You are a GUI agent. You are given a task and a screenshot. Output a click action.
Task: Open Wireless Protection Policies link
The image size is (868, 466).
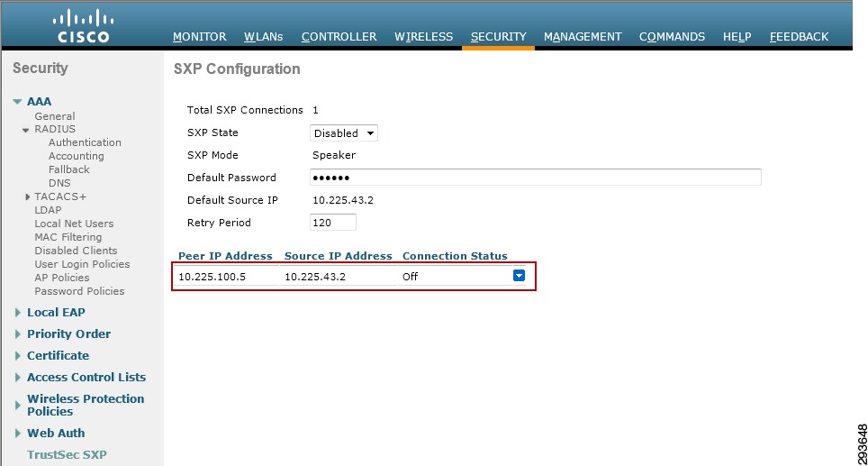tap(86, 405)
